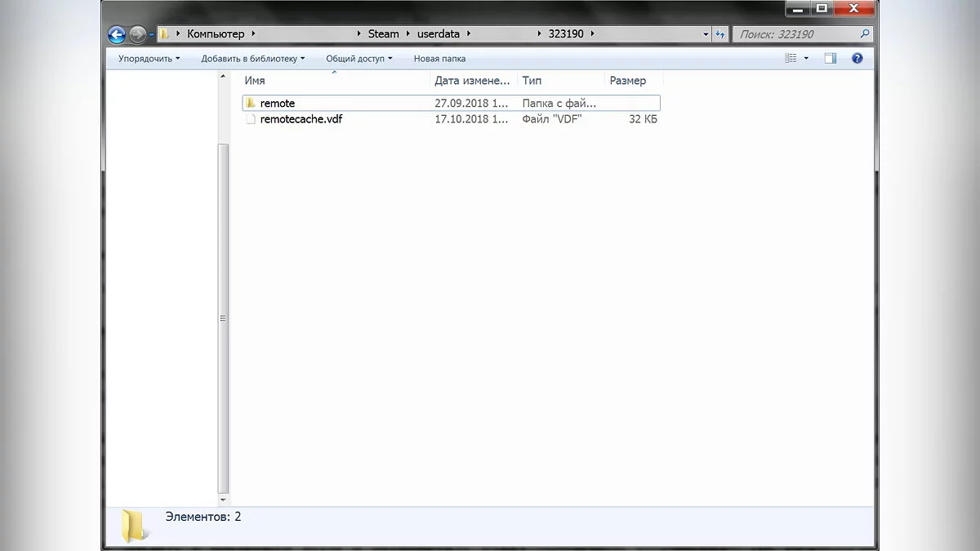Click the Элементов: 2 status text

point(203,517)
